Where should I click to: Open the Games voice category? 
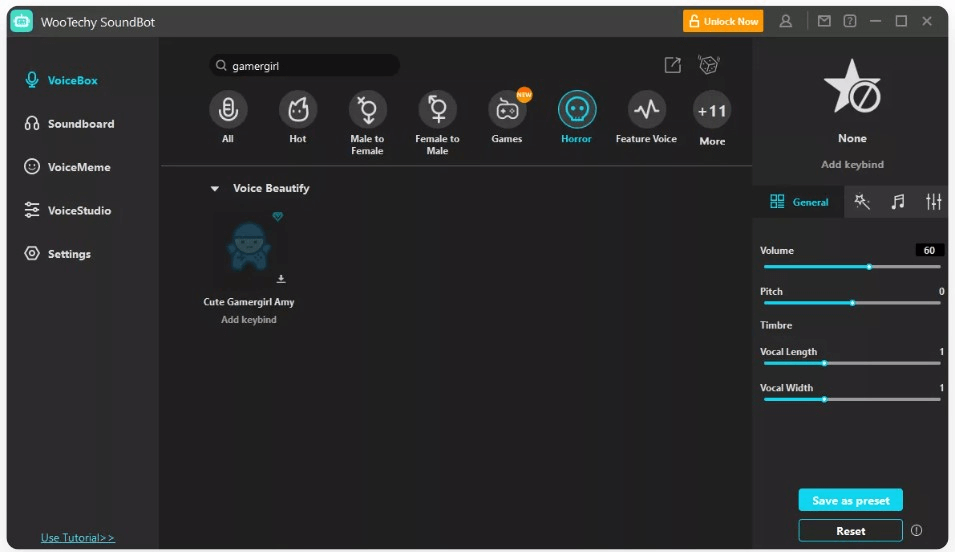click(x=507, y=109)
